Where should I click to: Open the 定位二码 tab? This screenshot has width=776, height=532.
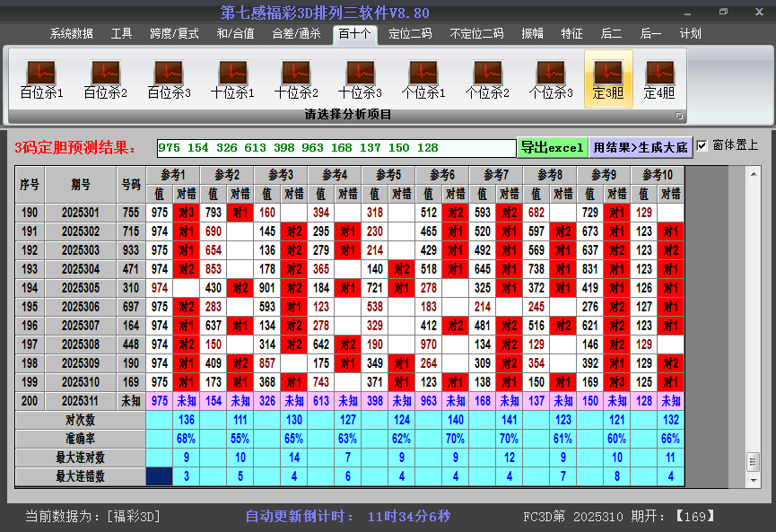click(x=410, y=34)
